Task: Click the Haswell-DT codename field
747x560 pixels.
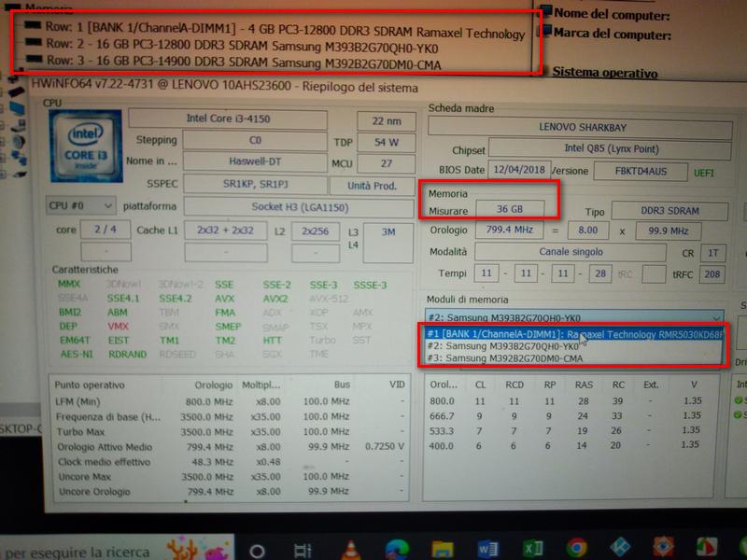Action: tap(255, 161)
